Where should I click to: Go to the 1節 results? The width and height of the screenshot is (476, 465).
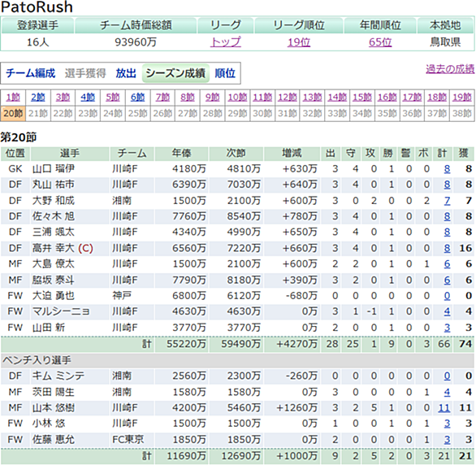click(x=13, y=98)
